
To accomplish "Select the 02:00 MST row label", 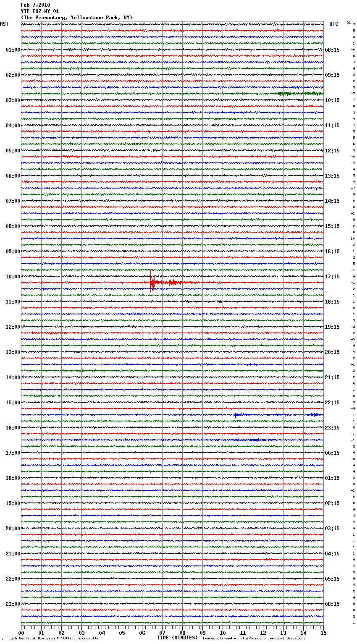I will [x=13, y=75].
